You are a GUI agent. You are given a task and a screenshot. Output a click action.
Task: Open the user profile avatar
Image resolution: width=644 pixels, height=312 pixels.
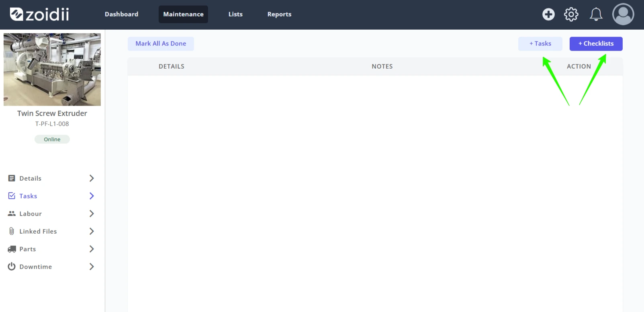click(x=623, y=14)
